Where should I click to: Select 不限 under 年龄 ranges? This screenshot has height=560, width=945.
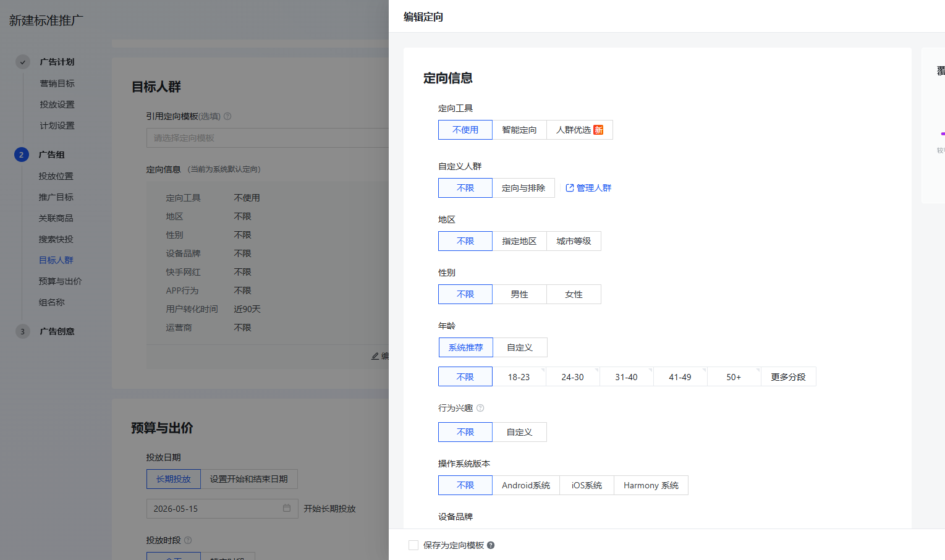[465, 376]
